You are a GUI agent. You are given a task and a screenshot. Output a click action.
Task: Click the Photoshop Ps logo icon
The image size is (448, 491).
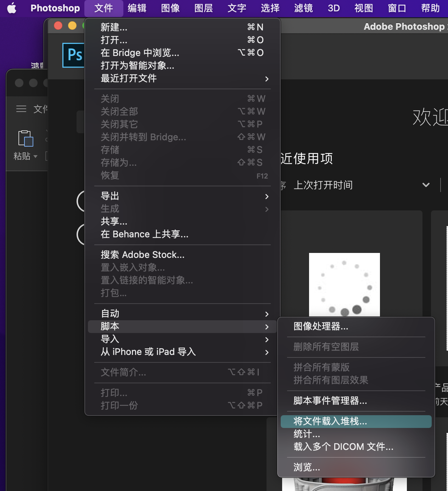pyautogui.click(x=74, y=55)
